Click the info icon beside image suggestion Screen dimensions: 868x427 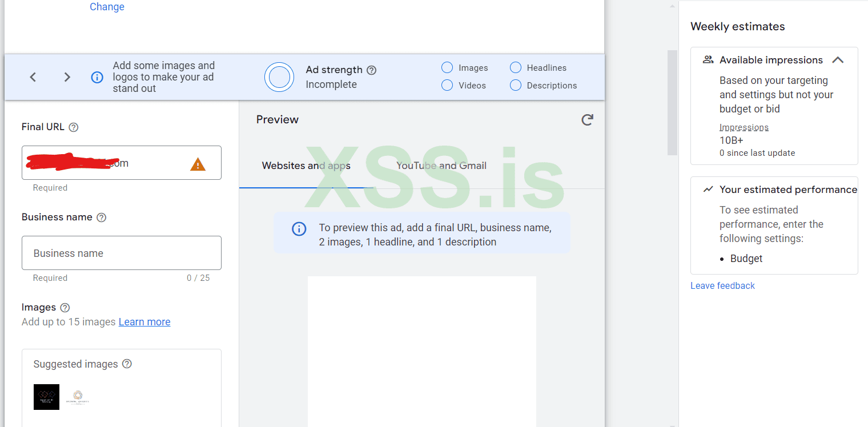[x=97, y=77]
